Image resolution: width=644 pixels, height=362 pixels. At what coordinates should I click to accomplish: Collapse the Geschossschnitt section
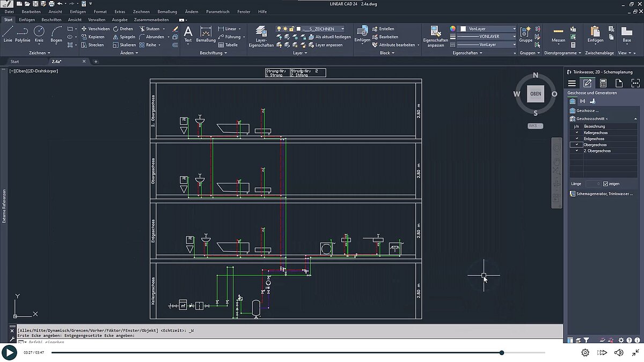click(x=635, y=119)
